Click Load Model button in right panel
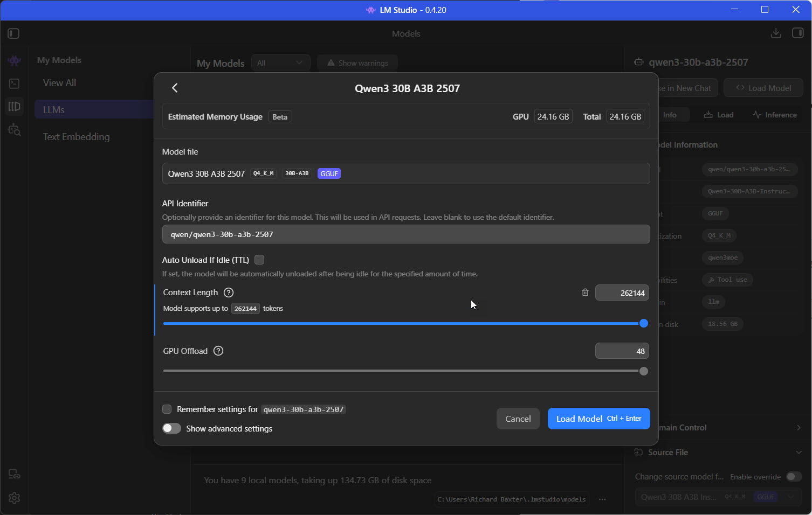 [763, 88]
